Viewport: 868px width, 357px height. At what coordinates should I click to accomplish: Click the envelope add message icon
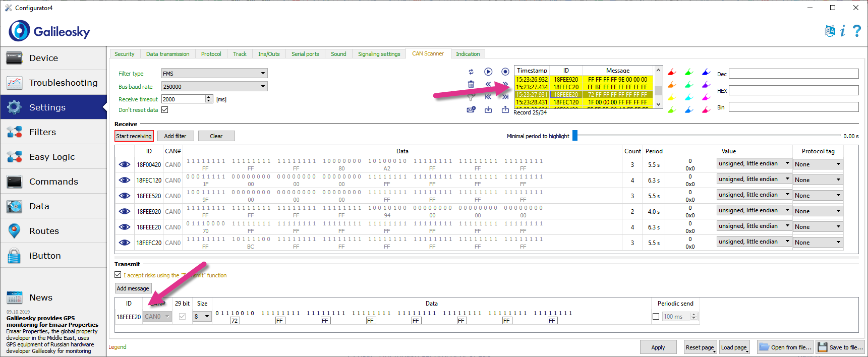(471, 109)
